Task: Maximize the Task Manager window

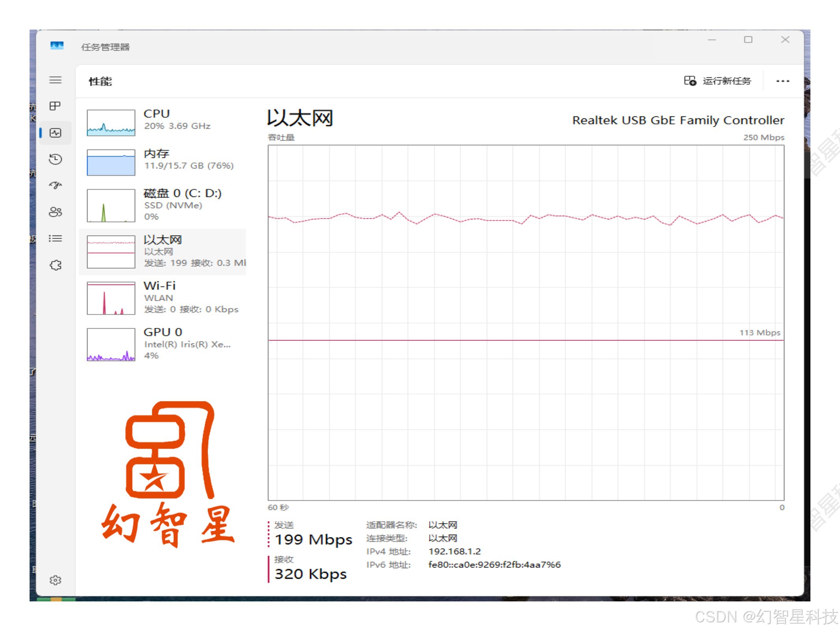Action: 748,40
